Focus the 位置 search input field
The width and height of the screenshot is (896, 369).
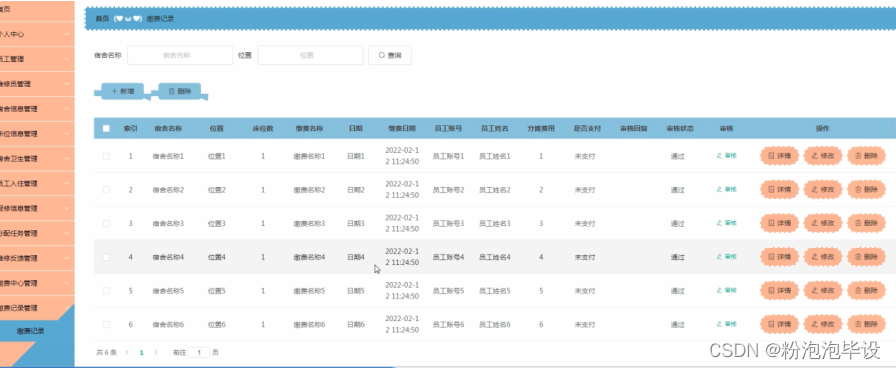click(x=310, y=55)
